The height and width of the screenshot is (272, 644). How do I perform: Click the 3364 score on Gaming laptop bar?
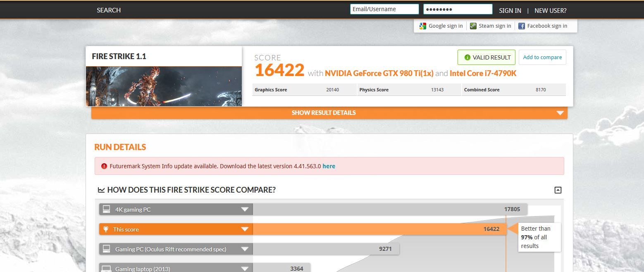pyautogui.click(x=297, y=269)
